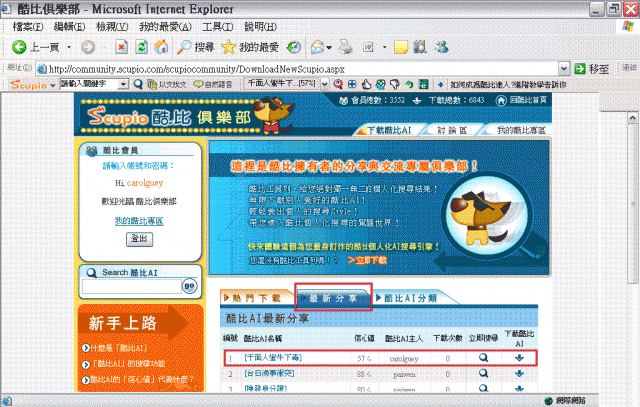Click the 回酷比首頁 home link
This screenshot has width=640, height=407.
pyautogui.click(x=528, y=100)
